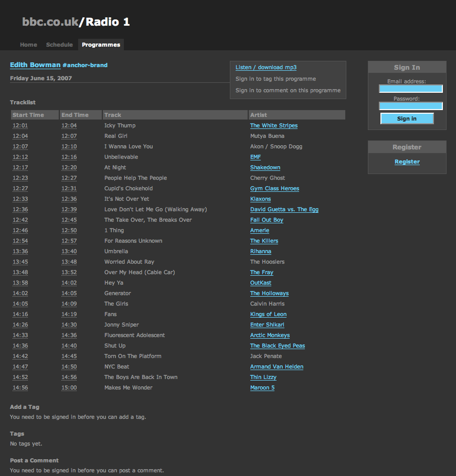This screenshot has width=456, height=476.
Task: Click the 15:00 end time entry
Action: click(x=69, y=387)
